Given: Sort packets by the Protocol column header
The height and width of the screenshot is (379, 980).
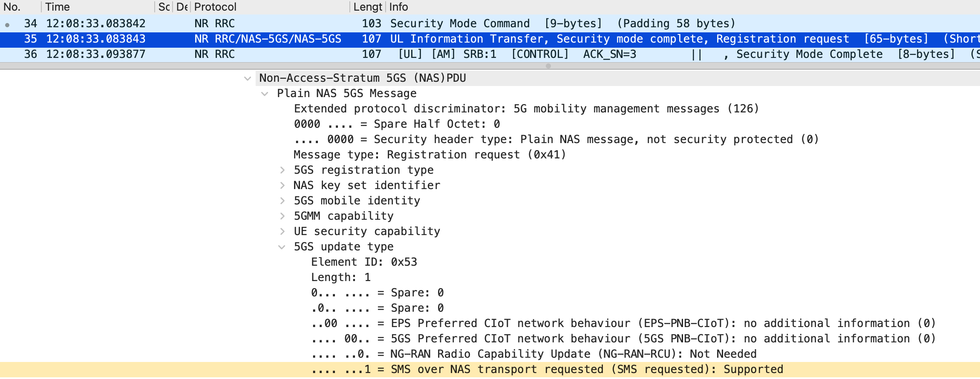Looking at the screenshot, I should [x=215, y=7].
